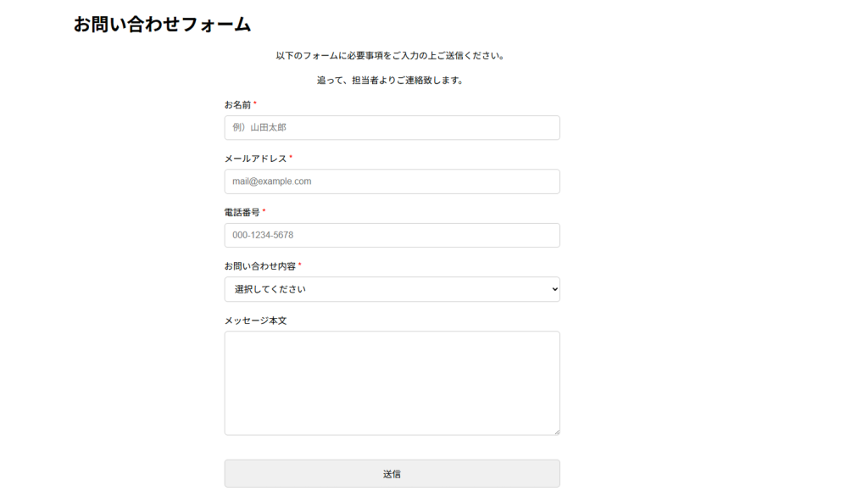The height and width of the screenshot is (502, 868).
Task: Click the メッセージ本文 field label
Action: point(255,321)
